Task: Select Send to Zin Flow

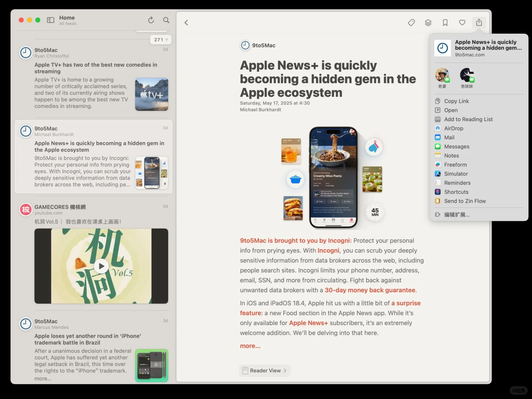Action: pos(479,201)
